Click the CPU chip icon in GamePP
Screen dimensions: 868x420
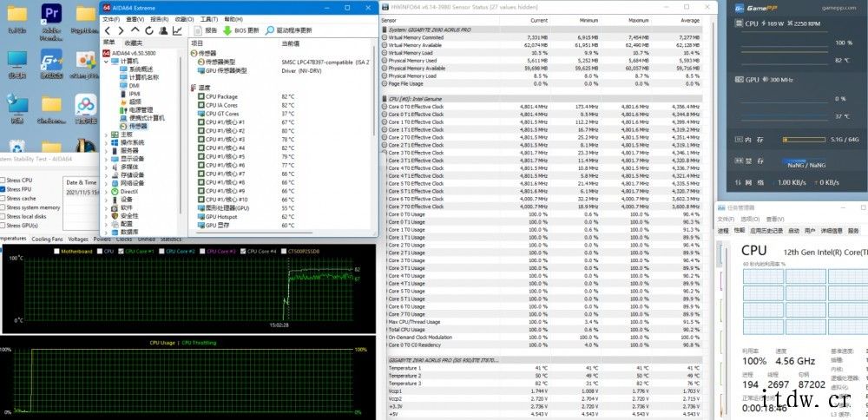click(739, 23)
